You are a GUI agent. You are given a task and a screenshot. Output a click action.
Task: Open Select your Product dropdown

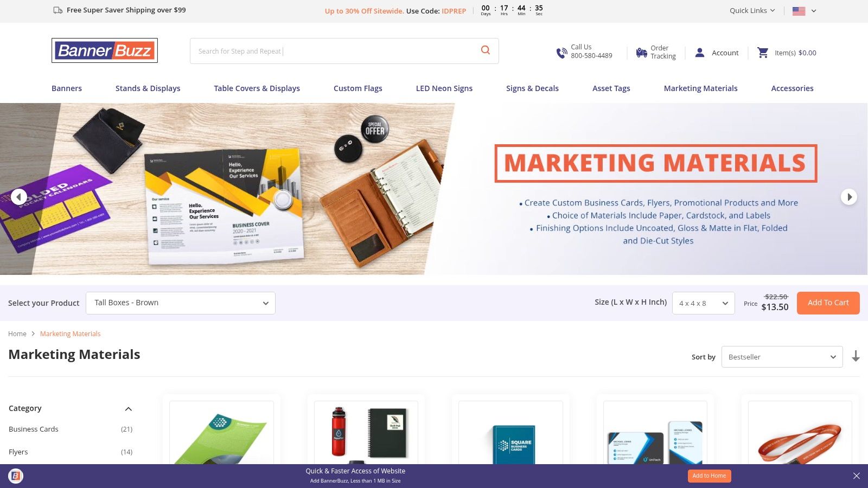(181, 303)
